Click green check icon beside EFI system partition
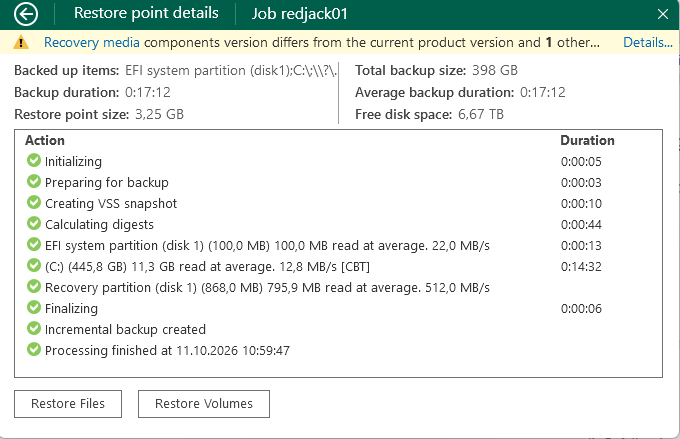Screen dimensions: 680x439 [x=34, y=244]
